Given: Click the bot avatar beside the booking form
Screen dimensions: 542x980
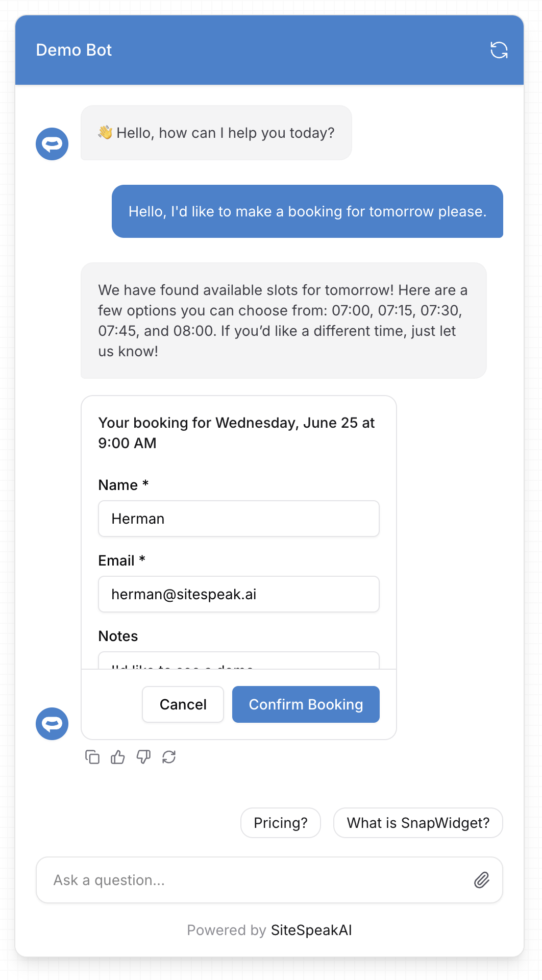Looking at the screenshot, I should (x=52, y=724).
